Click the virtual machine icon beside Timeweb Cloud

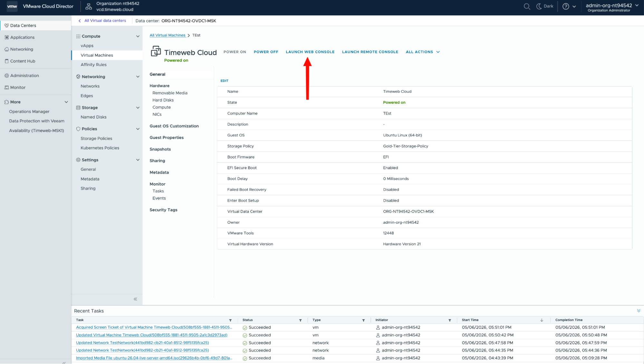tap(156, 51)
